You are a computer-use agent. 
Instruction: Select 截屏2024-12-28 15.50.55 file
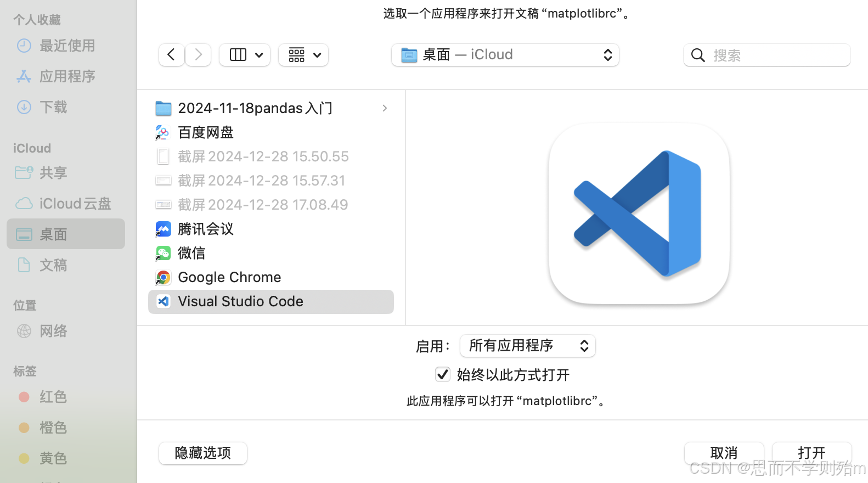[271, 156]
